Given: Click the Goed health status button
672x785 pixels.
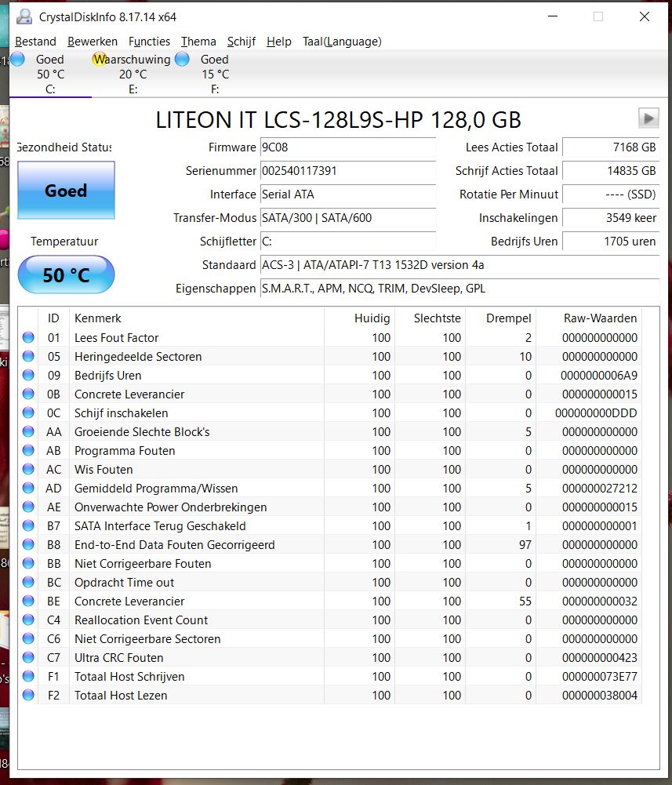Looking at the screenshot, I should coord(66,191).
